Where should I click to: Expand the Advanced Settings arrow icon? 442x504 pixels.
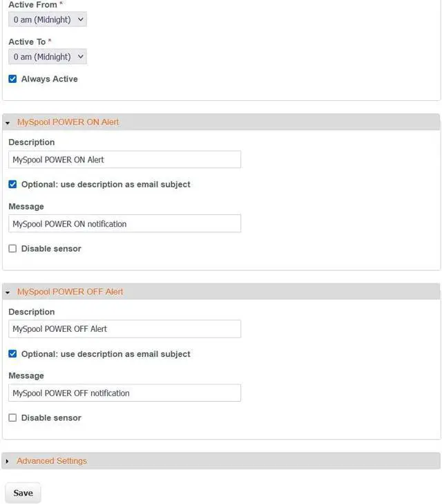click(8, 461)
